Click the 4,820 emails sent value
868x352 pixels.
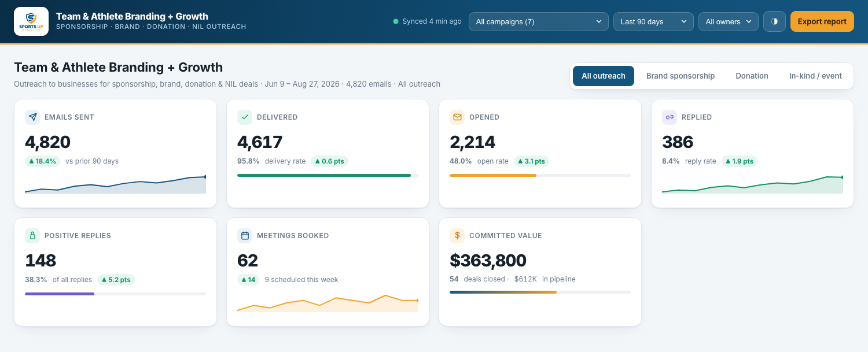(x=47, y=142)
